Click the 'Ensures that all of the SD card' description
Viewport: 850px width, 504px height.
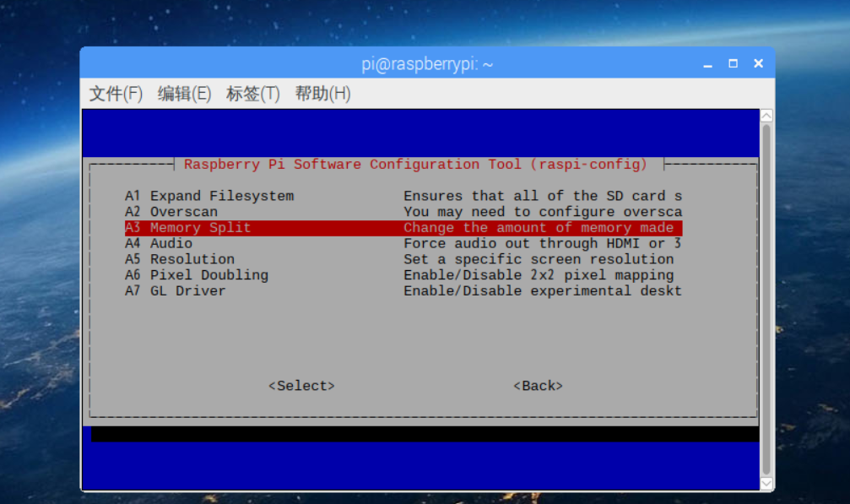[x=543, y=196]
